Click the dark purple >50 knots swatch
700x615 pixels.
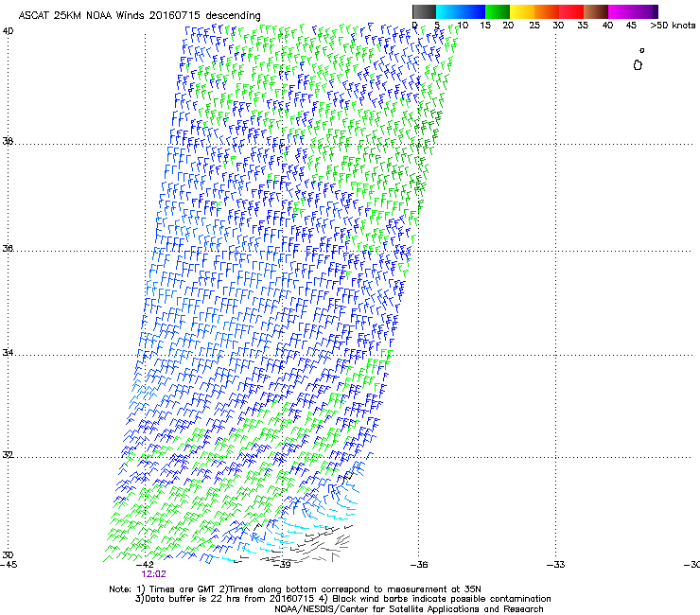pos(656,11)
